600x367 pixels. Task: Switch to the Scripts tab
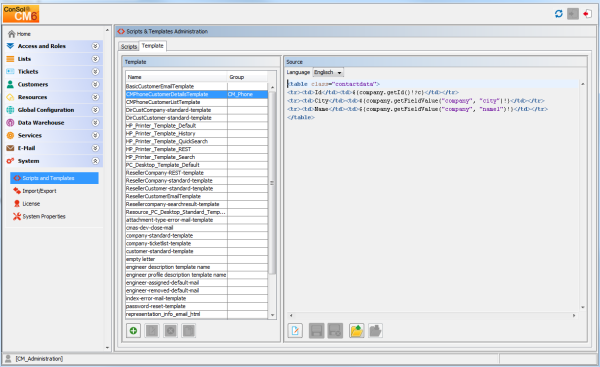(129, 46)
